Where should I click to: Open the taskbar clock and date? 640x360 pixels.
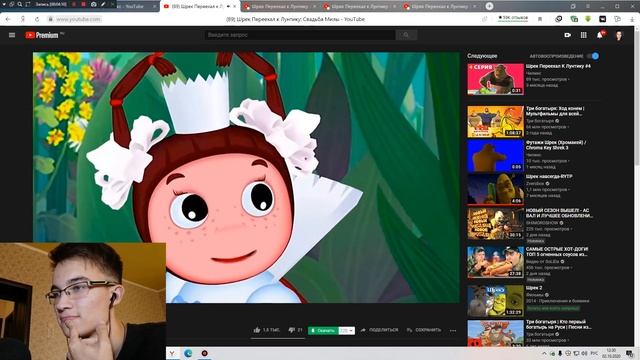click(x=611, y=353)
